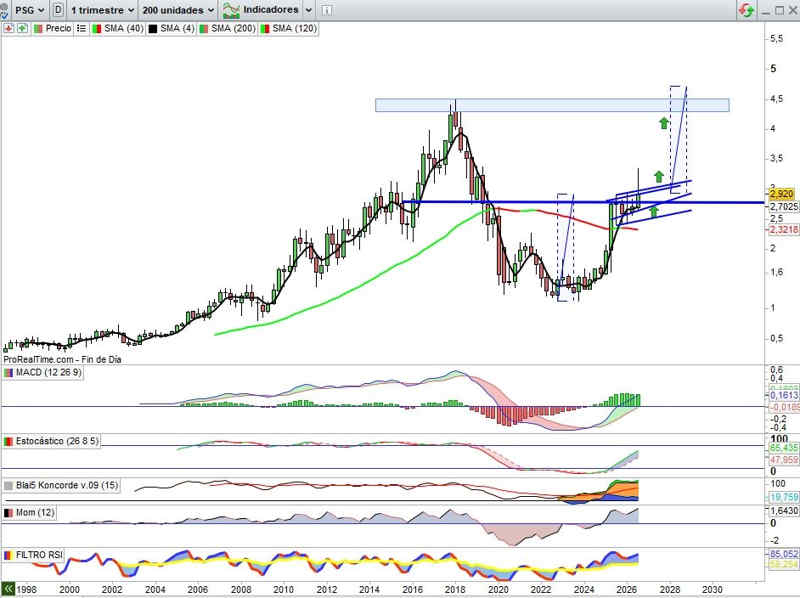The image size is (800, 598).
Task: Click the Mom (12) panel icon
Action: [8, 513]
